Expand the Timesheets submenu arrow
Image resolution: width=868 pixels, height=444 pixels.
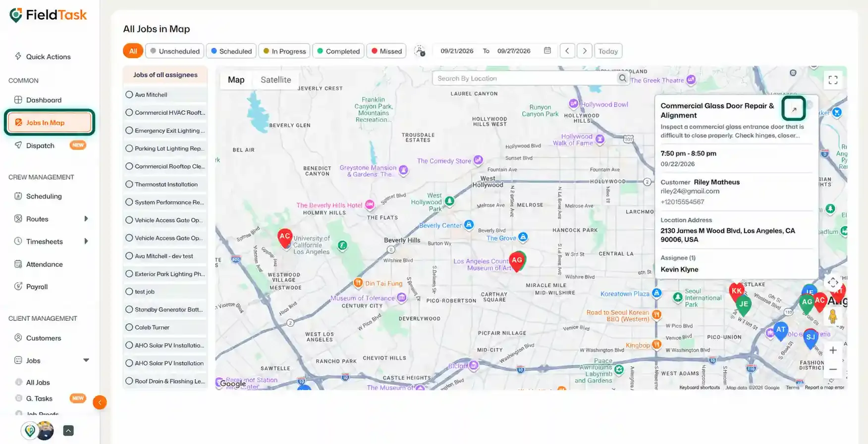click(x=86, y=242)
